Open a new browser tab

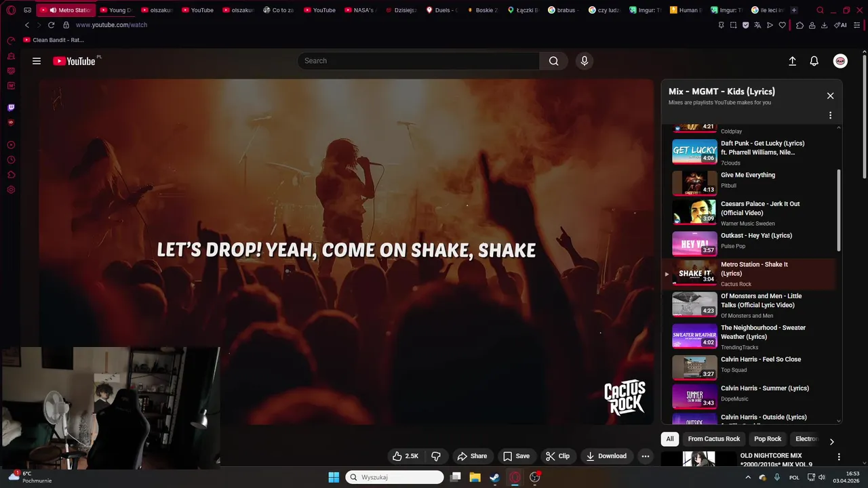coord(794,10)
